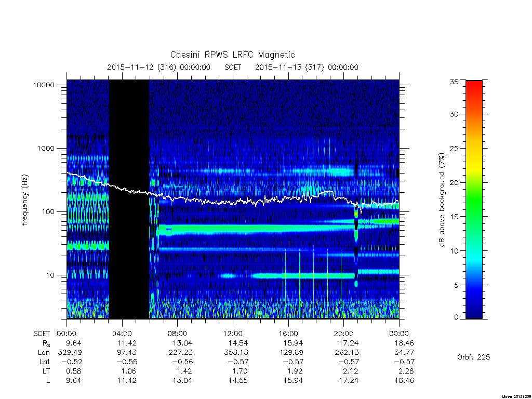
Task: Click the 'LT' row label
Action: click(x=46, y=371)
